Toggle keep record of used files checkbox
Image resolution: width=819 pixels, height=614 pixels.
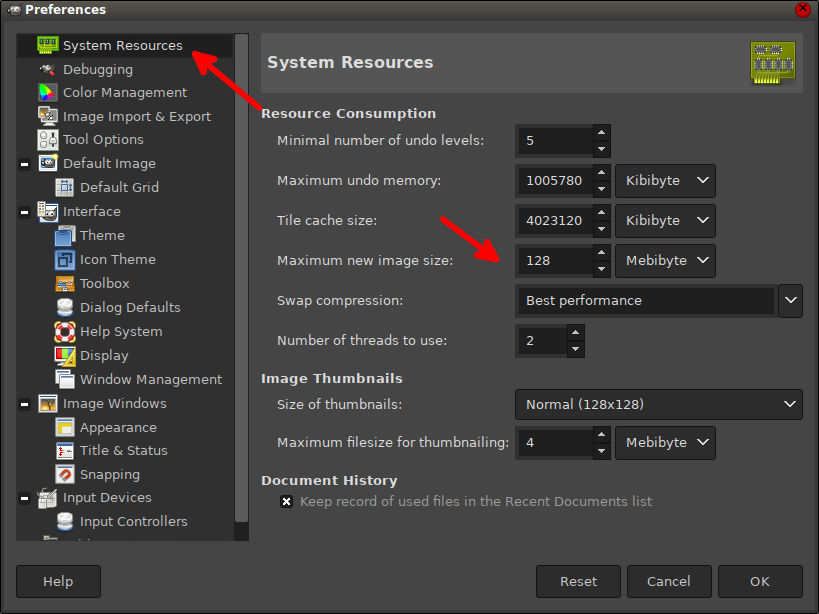click(286, 501)
